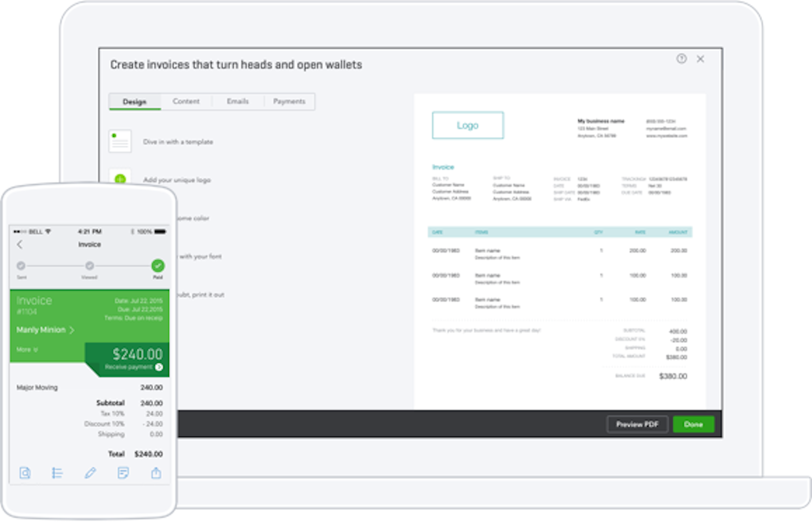Tap the pencil edit icon on phone
The image size is (812, 522).
point(90,473)
